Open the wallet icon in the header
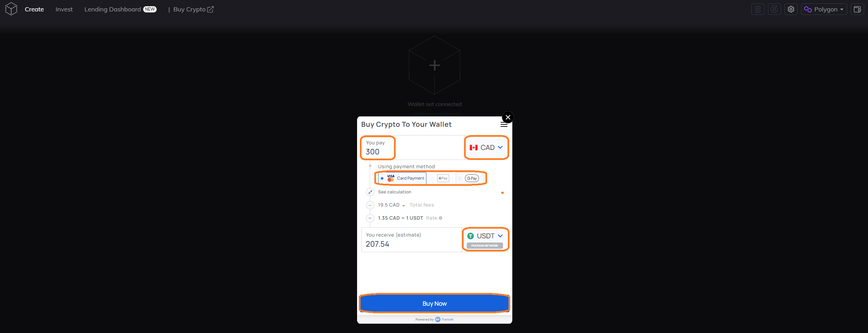The height and width of the screenshot is (333, 868). point(857,9)
